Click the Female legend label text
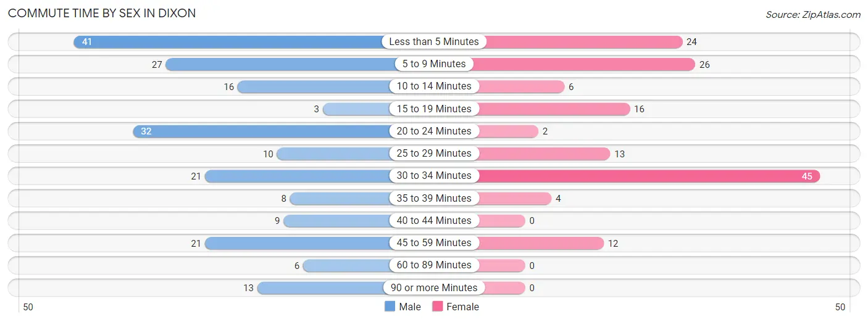This screenshot has height=322, width=868. click(x=462, y=307)
